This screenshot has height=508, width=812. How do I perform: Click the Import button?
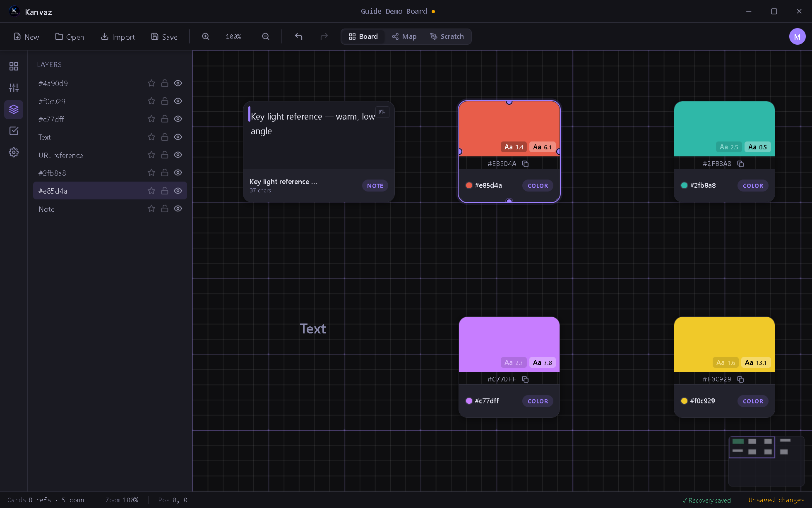point(118,37)
